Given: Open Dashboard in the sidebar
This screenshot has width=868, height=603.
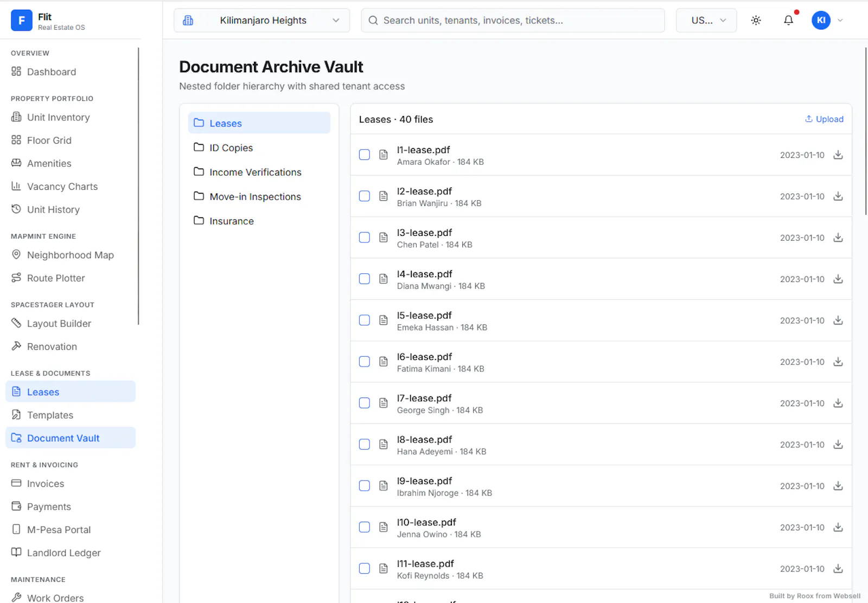Looking at the screenshot, I should pos(71,72).
